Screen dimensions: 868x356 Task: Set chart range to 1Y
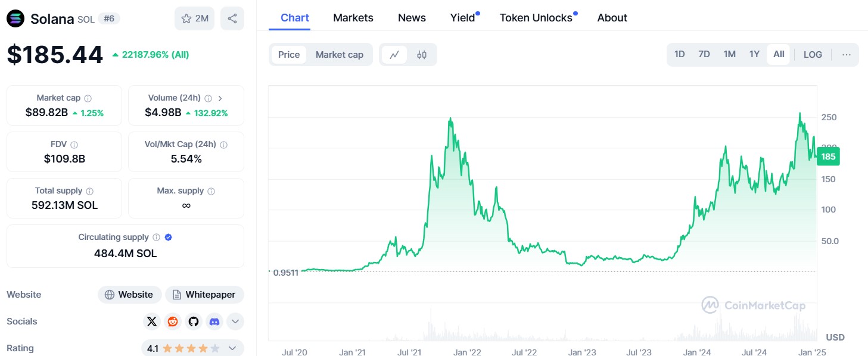pyautogui.click(x=754, y=55)
